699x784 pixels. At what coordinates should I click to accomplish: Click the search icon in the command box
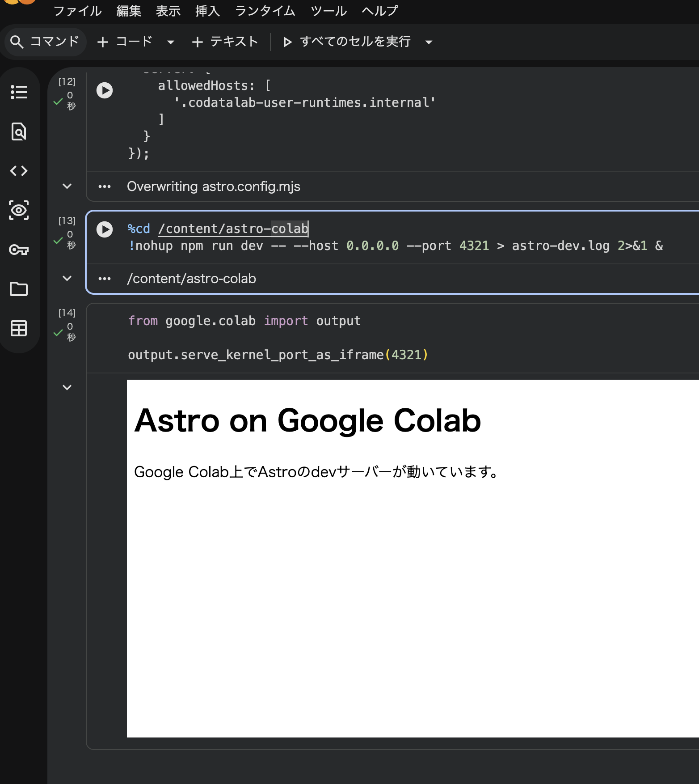click(x=17, y=42)
